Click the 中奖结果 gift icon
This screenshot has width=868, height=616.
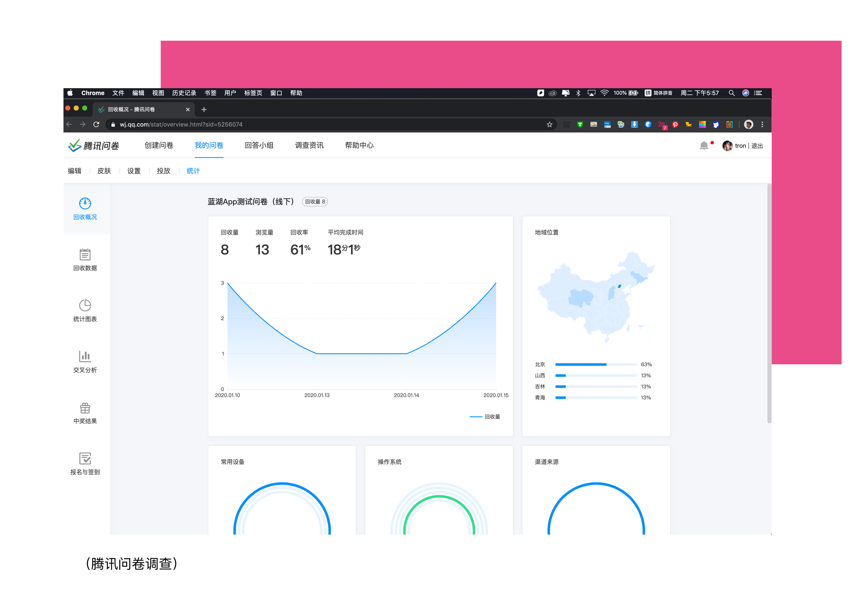85,408
